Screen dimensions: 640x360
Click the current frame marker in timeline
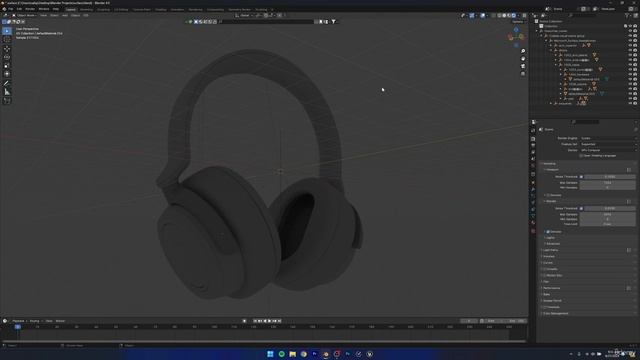(x=18, y=327)
